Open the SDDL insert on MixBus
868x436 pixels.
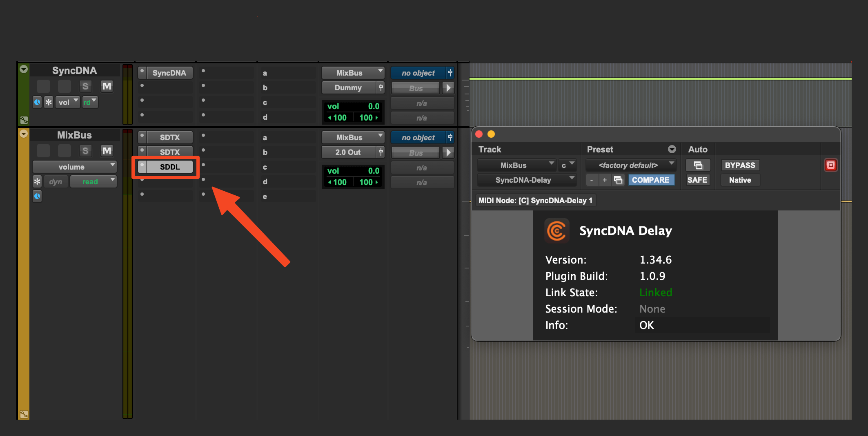pyautogui.click(x=169, y=167)
